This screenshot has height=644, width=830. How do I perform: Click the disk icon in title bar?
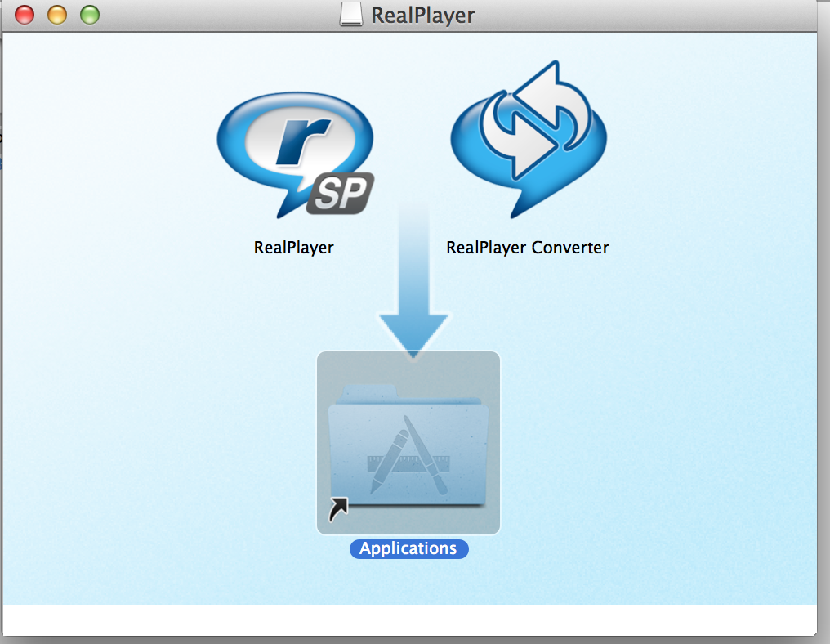pos(351,14)
